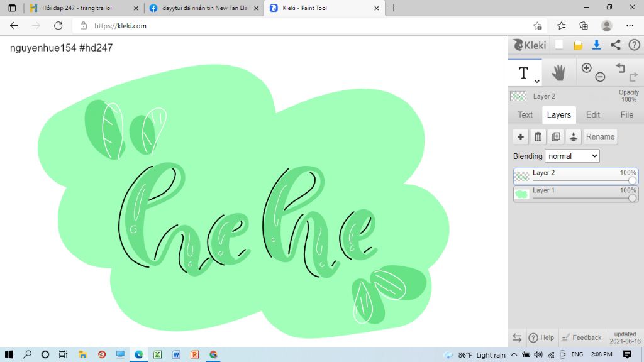Click the active layer preview thumbnail above tabs

(x=518, y=96)
